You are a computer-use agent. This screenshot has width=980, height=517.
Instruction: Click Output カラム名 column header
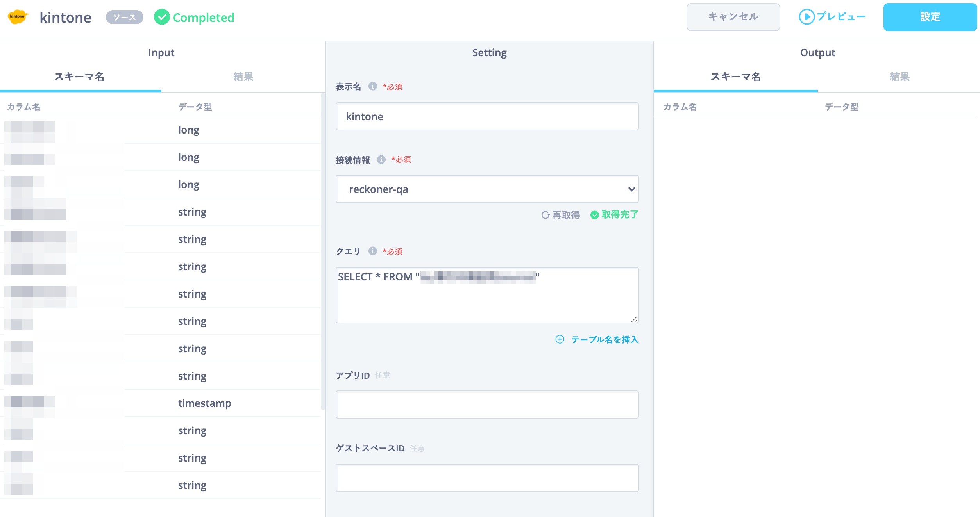point(680,107)
